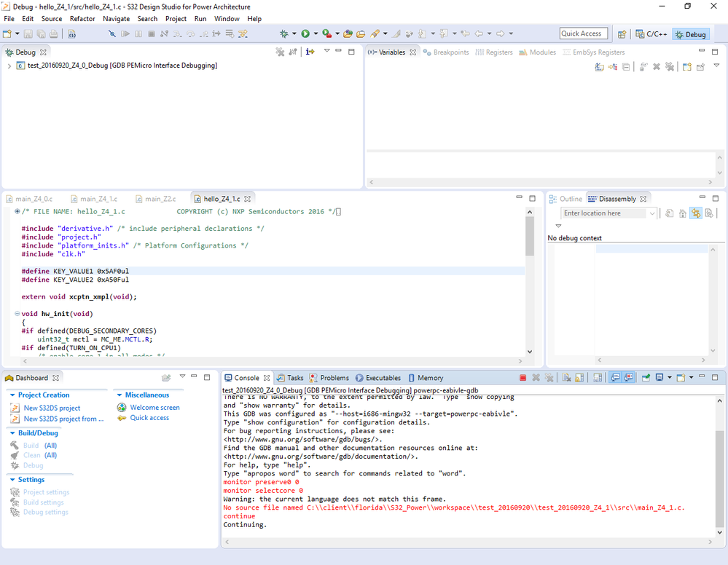Click Collapse All in Variables view
The width and height of the screenshot is (728, 565).
(626, 67)
